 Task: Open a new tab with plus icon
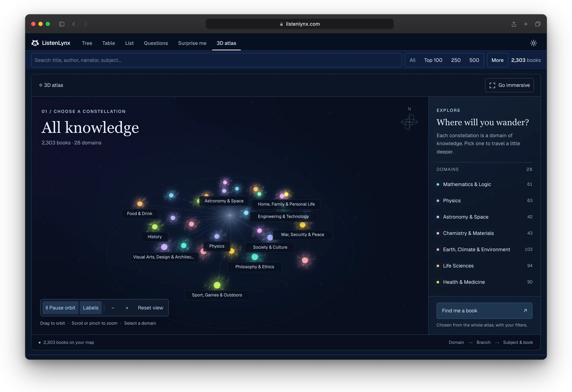(x=526, y=24)
